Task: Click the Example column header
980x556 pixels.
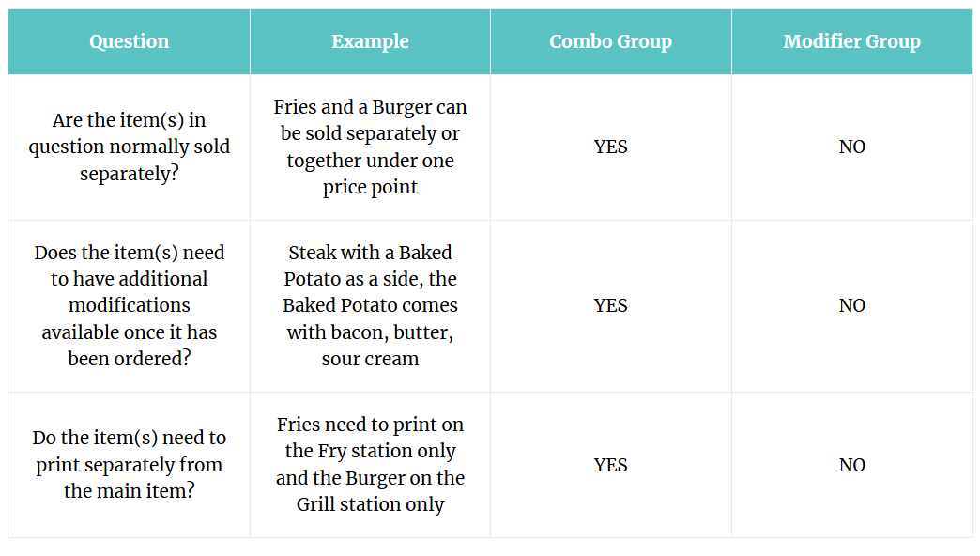Action: point(370,41)
